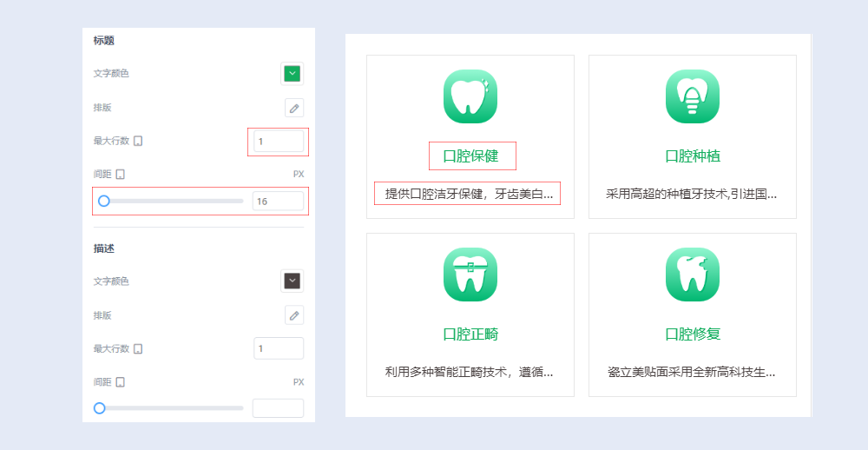Open the 标题 green text color dropdown
868x450 pixels.
click(293, 74)
